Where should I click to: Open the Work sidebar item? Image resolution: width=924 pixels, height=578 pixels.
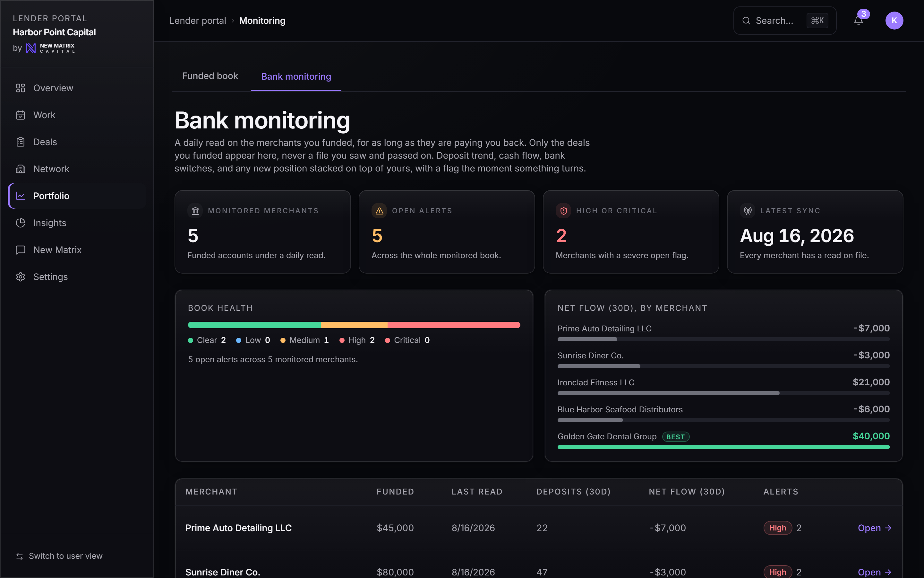(77, 115)
